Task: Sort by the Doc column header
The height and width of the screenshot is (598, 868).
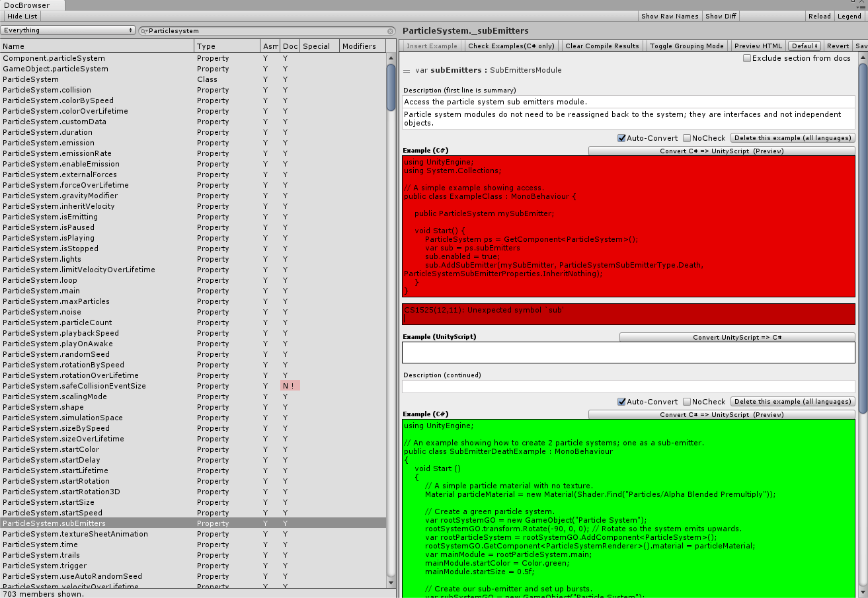Action: [x=290, y=46]
